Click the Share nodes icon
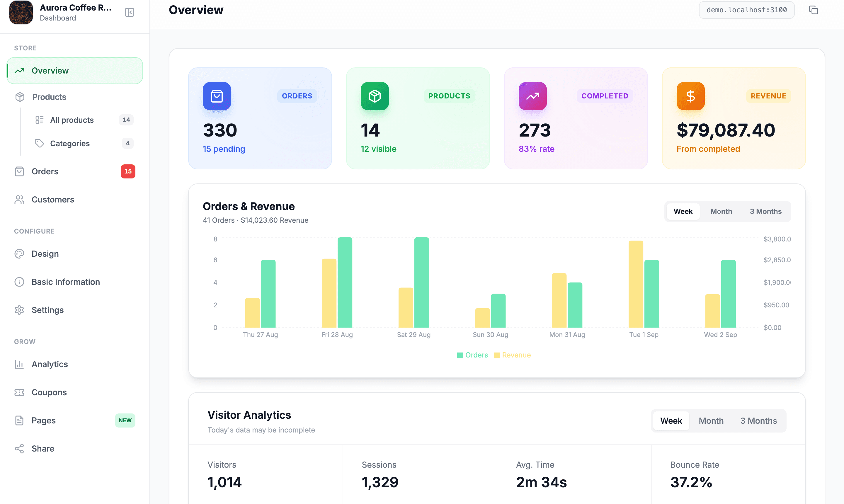This screenshot has width=844, height=504. click(x=19, y=449)
